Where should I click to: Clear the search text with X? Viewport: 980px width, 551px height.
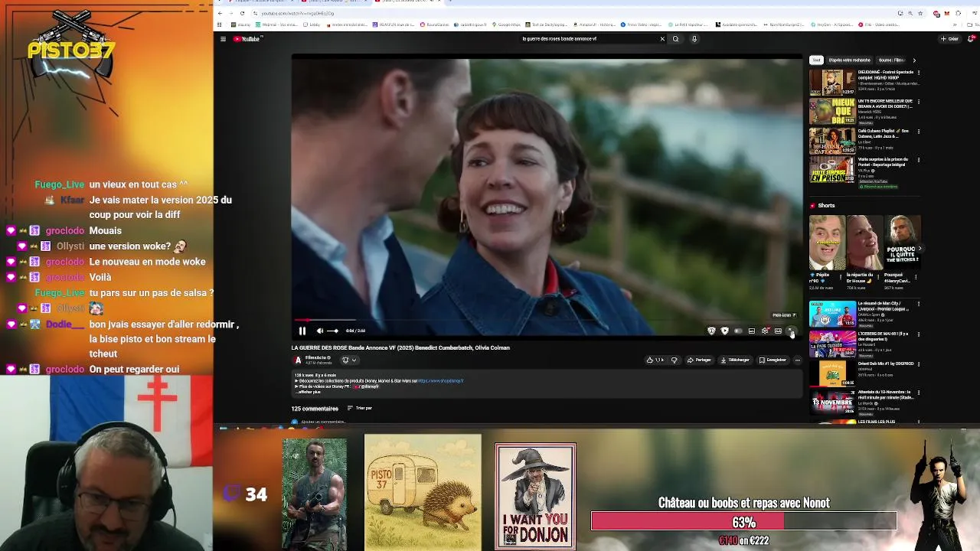pos(662,39)
